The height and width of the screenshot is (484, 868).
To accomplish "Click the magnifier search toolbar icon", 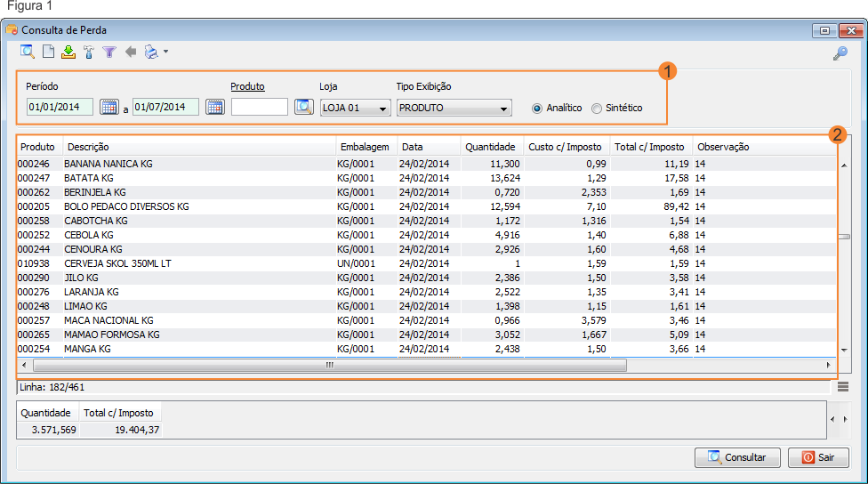I will point(27,52).
